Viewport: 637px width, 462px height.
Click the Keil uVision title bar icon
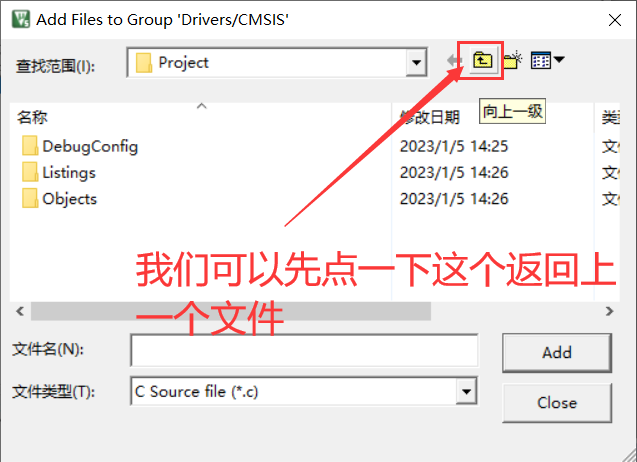pos(20,19)
